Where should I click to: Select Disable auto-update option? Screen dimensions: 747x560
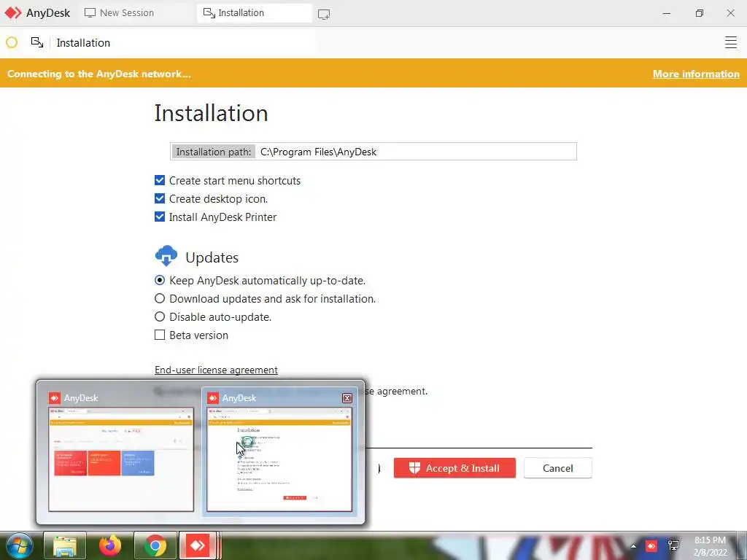pos(160,316)
